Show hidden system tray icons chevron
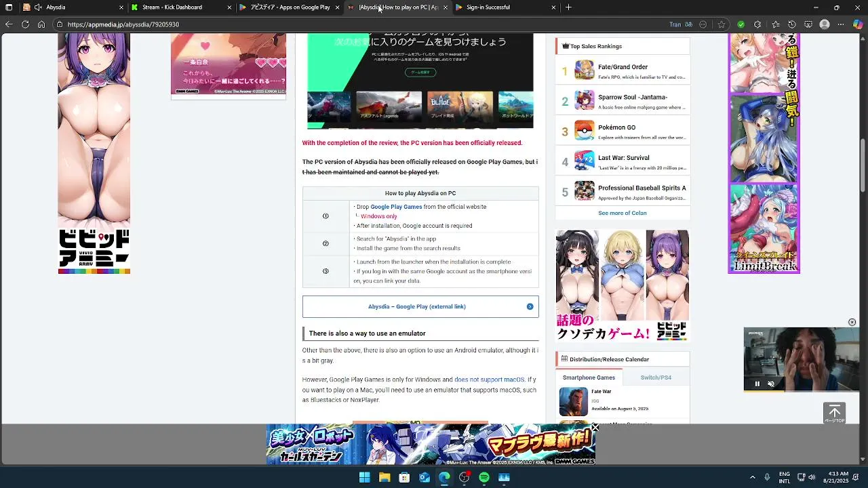868x488 pixels. [752, 477]
